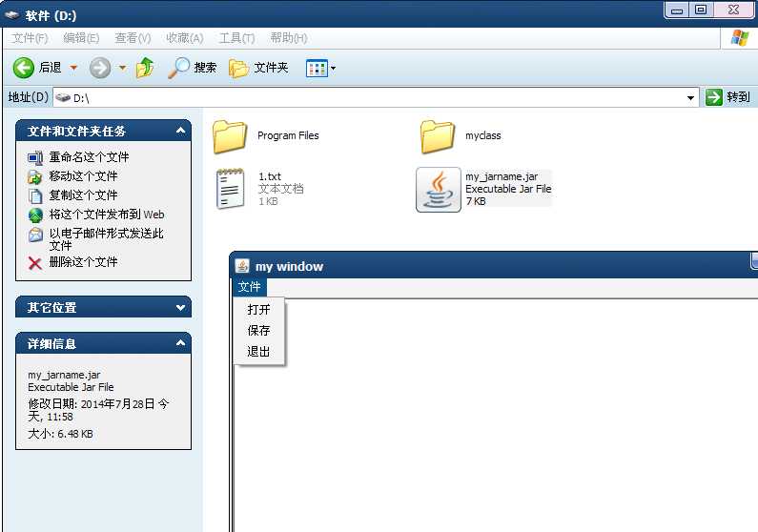Click the drive icon in Explorer title bar
The width and height of the screenshot is (758, 532).
coord(12,15)
